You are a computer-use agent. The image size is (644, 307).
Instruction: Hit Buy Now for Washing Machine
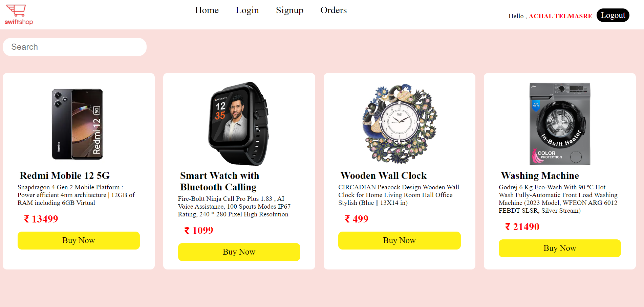click(560, 248)
